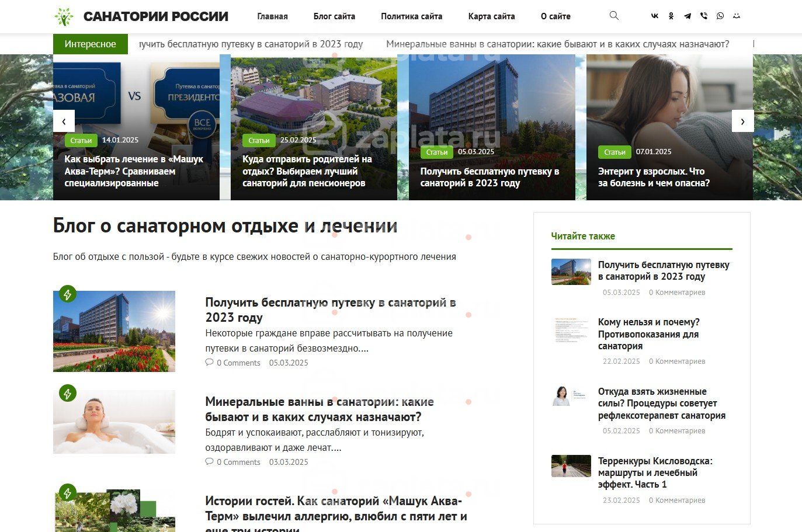Open sidebar link Кому нельзя и почему
The image size is (802, 532).
[648, 334]
